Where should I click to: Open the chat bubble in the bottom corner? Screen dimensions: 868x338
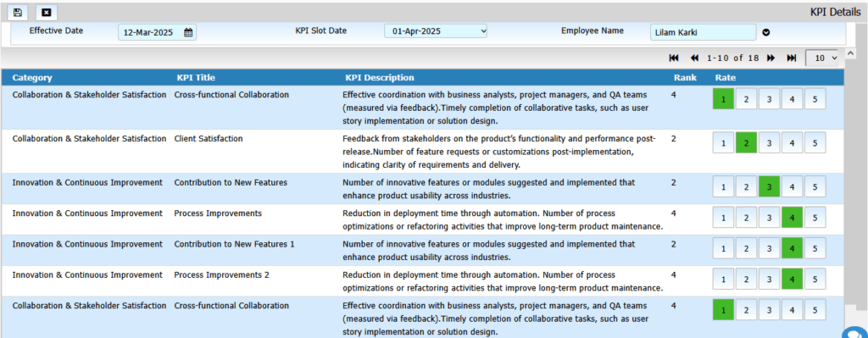coord(855,333)
